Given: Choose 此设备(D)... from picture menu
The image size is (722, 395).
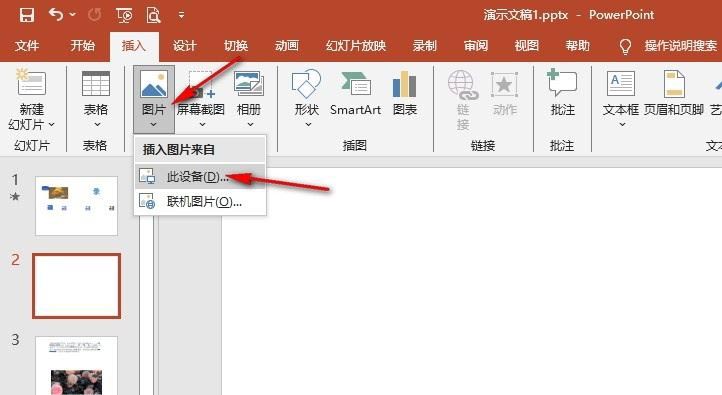Looking at the screenshot, I should point(200,176).
